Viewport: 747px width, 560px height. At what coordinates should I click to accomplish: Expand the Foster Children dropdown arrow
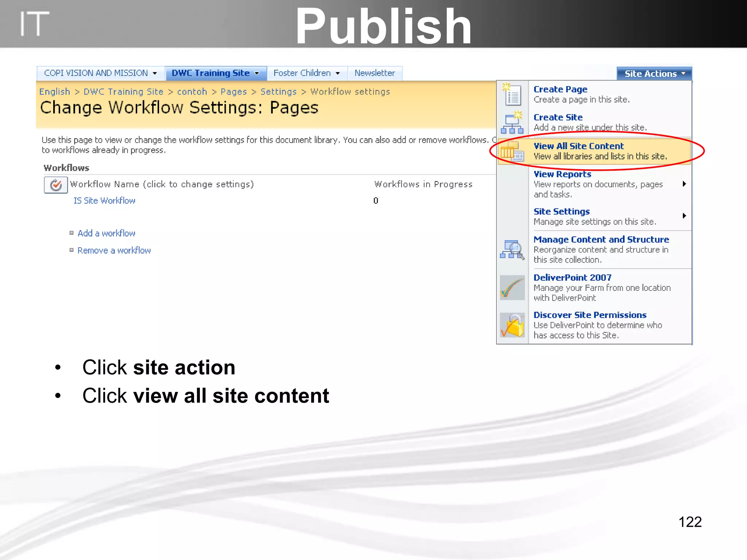tap(338, 73)
